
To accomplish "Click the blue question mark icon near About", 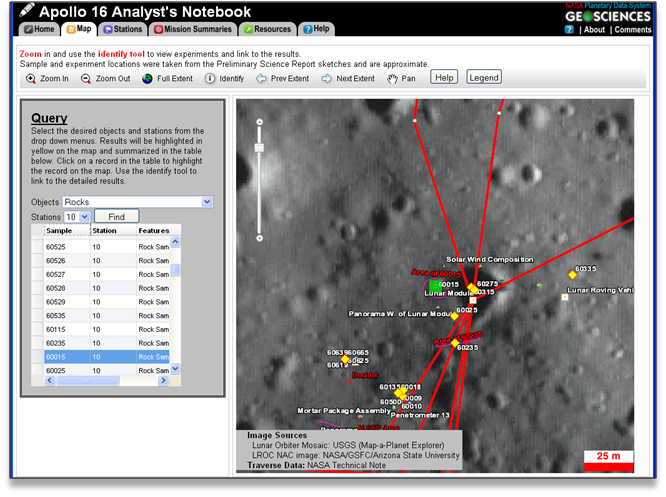I will tap(569, 29).
